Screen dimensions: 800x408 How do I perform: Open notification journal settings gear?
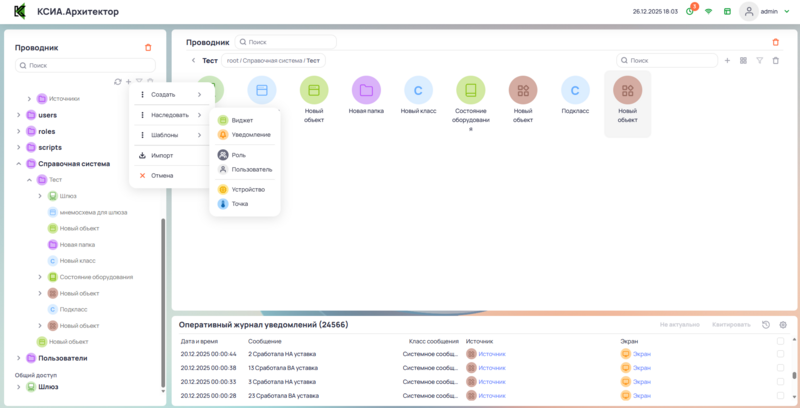pyautogui.click(x=783, y=325)
